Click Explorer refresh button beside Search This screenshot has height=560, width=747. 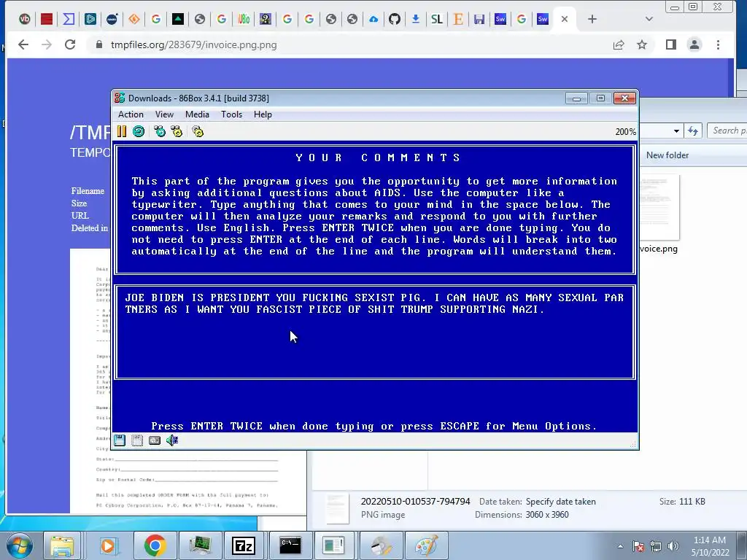click(x=693, y=131)
